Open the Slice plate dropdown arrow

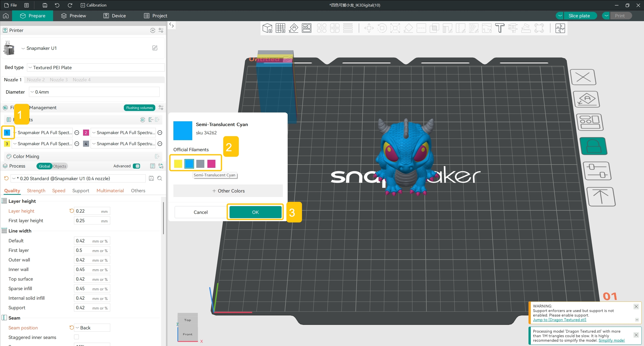(x=560, y=16)
